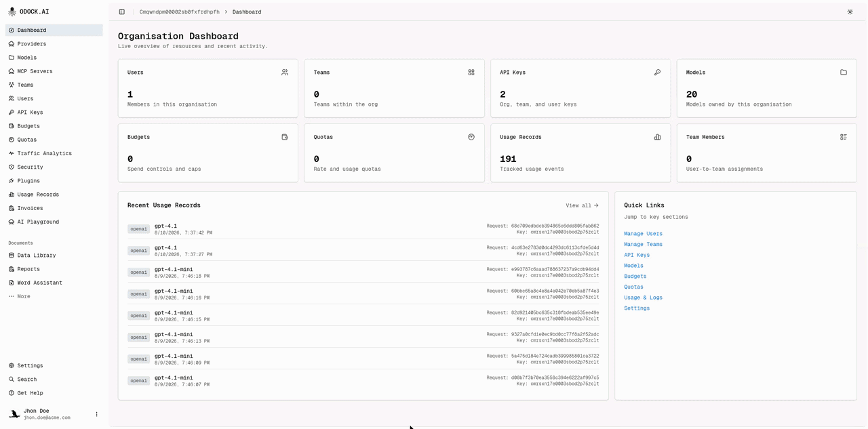
Task: Click the Quotas sidebar gauge icon
Action: coord(12,140)
